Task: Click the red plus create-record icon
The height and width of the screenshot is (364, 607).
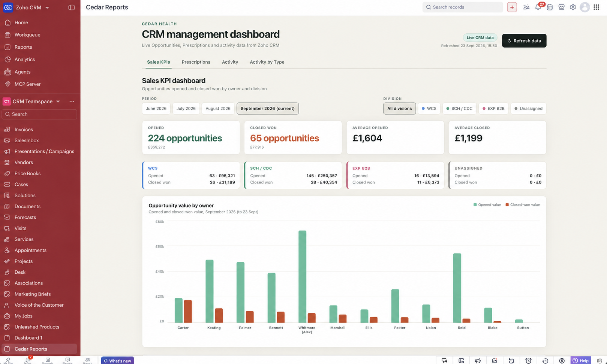Action: [512, 7]
